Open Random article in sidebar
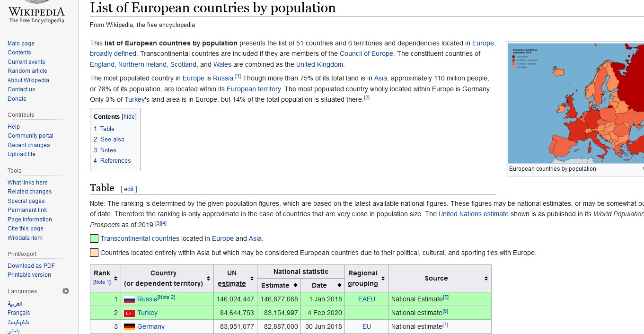This screenshot has height=334, width=644. (x=27, y=71)
